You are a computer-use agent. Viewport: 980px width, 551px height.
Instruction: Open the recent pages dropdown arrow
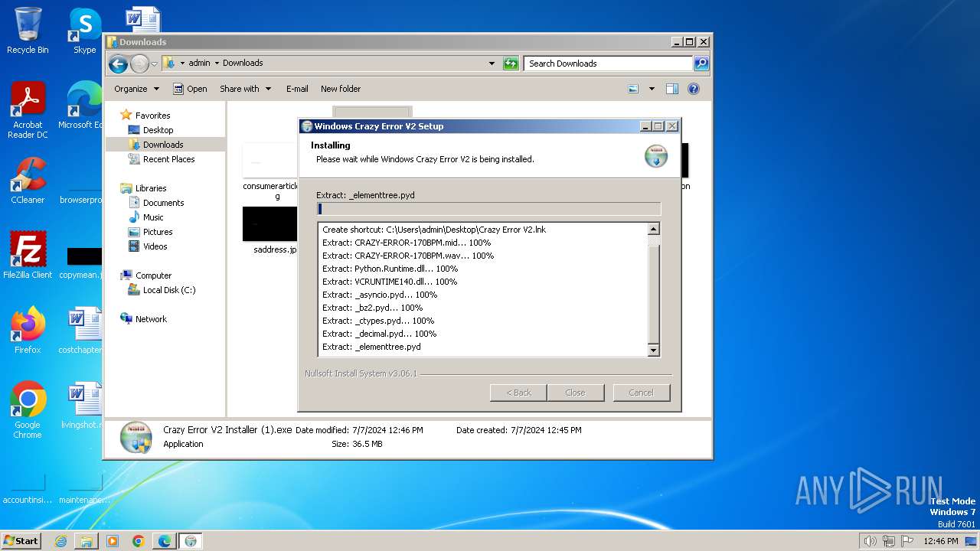155,64
